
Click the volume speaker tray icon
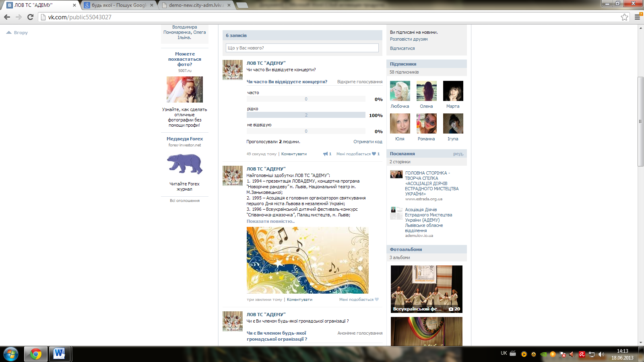601,354
